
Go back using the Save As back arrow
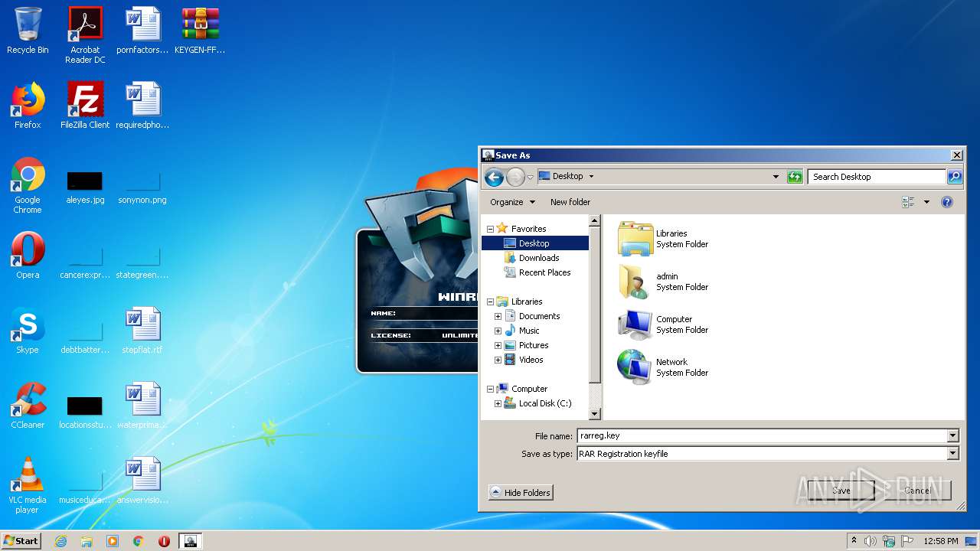(494, 177)
